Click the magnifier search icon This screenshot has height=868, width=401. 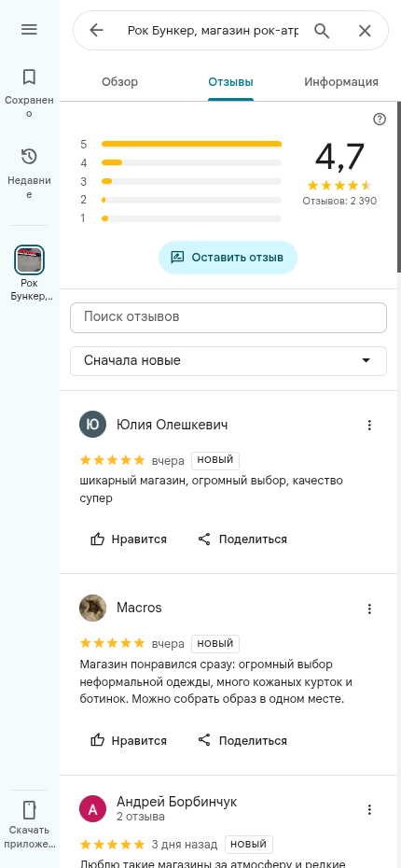[x=322, y=31]
